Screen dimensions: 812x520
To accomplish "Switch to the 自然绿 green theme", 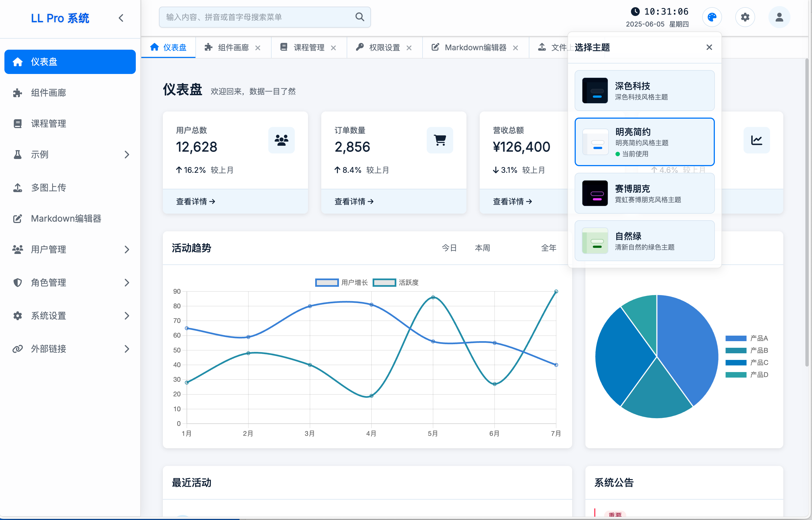I will [644, 241].
